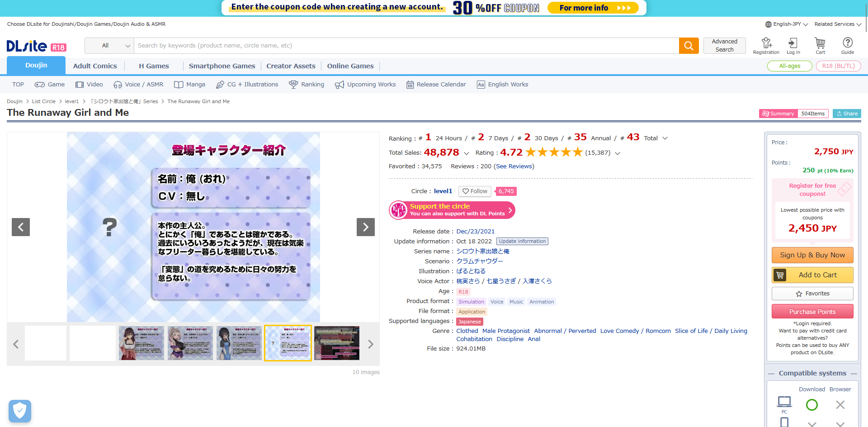The width and height of the screenshot is (868, 427).
Task: Click the shield privacy badge icon
Action: click(x=20, y=411)
